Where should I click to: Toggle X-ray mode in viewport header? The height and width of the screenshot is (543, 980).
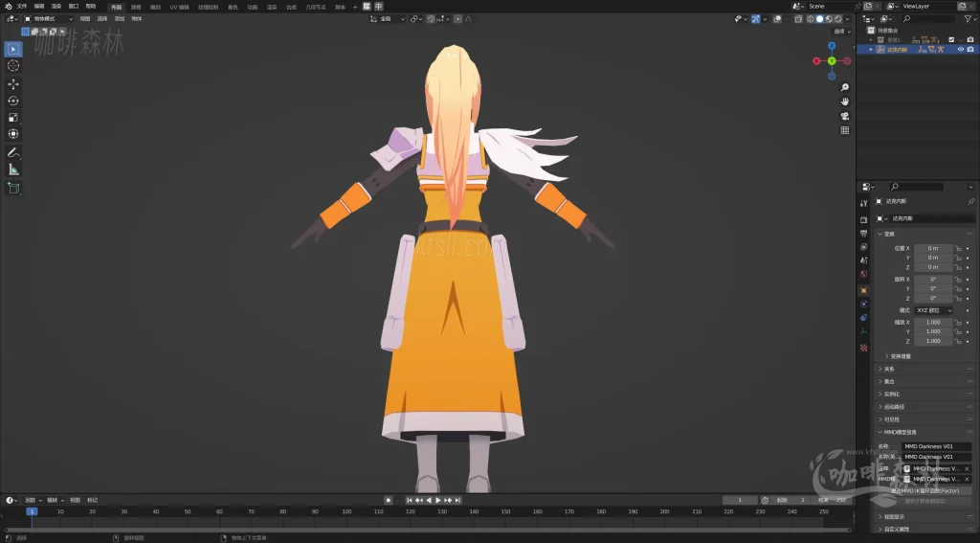pyautogui.click(x=798, y=19)
